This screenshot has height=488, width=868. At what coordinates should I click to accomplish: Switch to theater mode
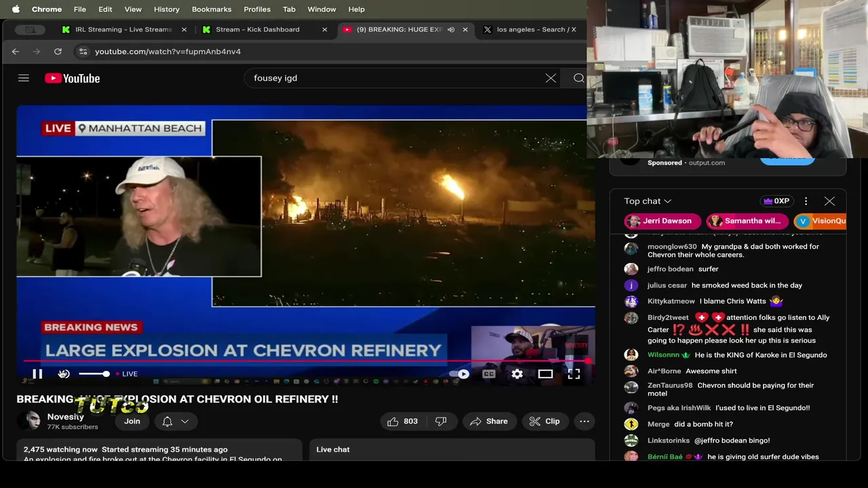coord(545,373)
